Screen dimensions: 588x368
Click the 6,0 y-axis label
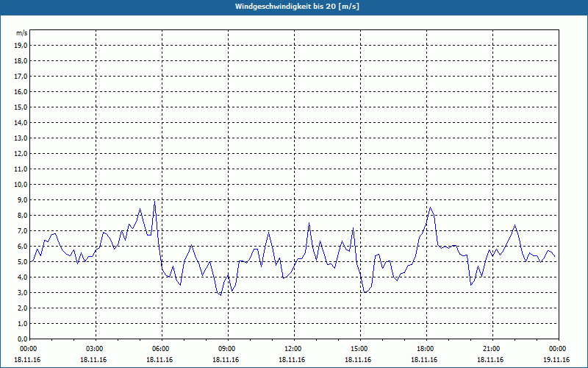pos(22,247)
